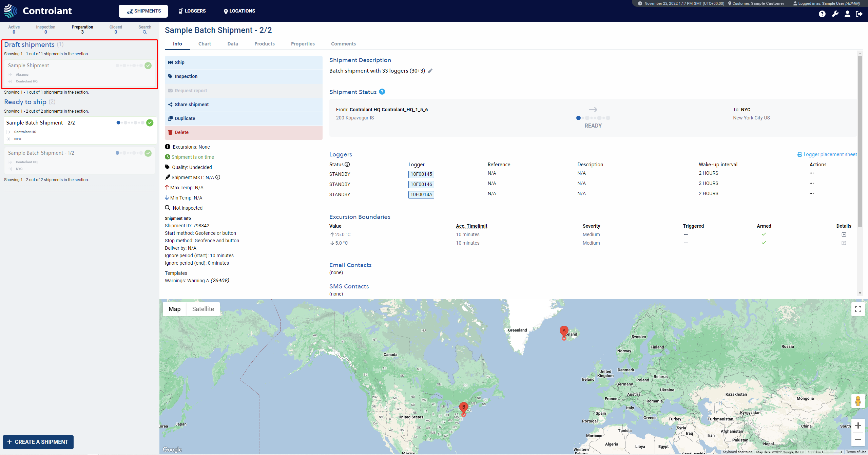Switch map to Satellite view

(203, 309)
